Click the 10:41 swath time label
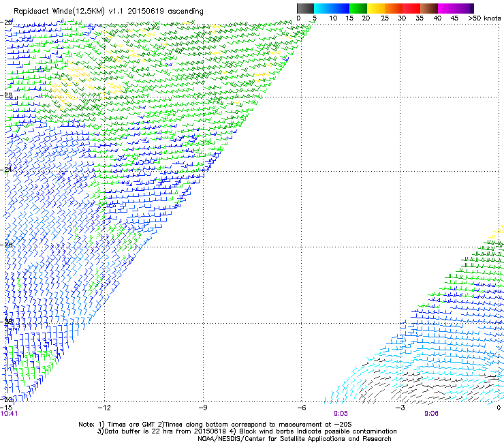504x443 pixels. (9, 414)
